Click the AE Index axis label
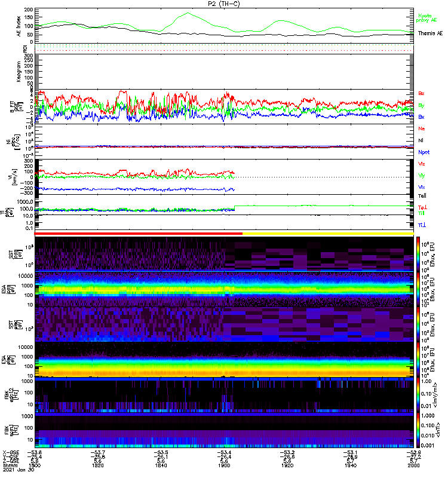The width and height of the screenshot is (448, 478). point(19,26)
